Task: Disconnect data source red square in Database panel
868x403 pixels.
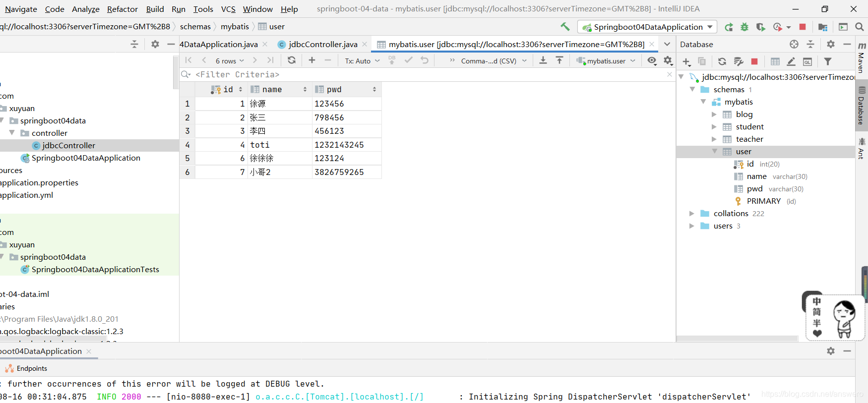Action: tap(754, 61)
